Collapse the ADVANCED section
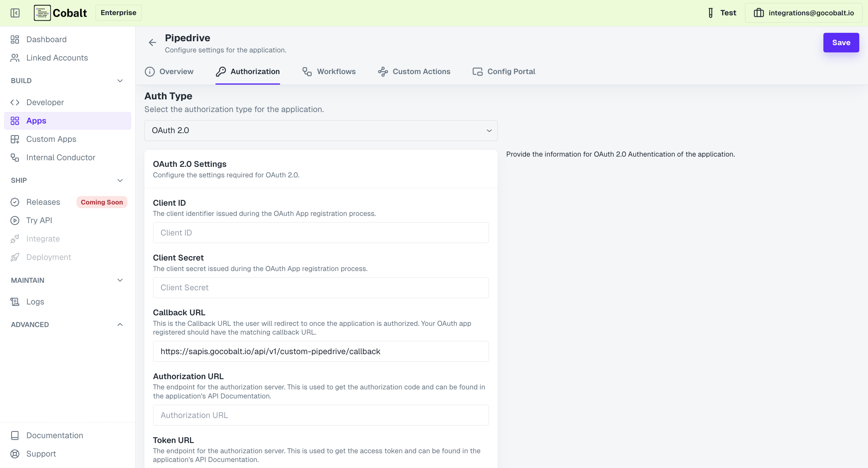Image resolution: width=868 pixels, height=468 pixels. tap(120, 324)
